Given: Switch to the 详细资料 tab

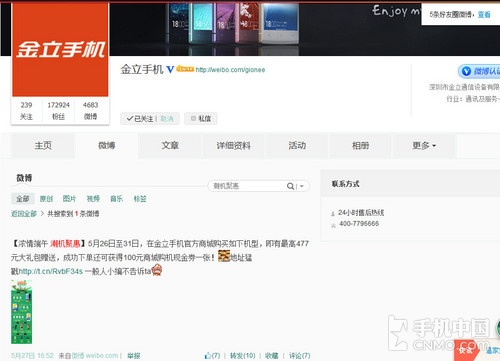Looking at the screenshot, I should click(x=234, y=145).
